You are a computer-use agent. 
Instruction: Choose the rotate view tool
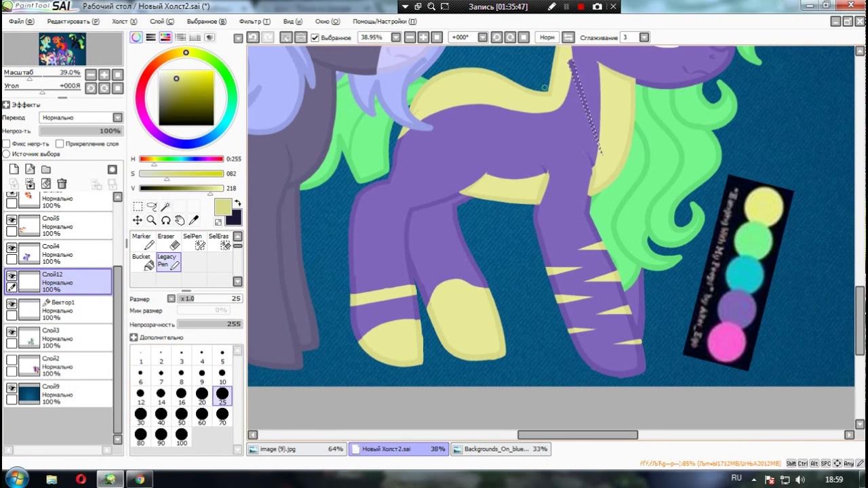click(x=165, y=220)
